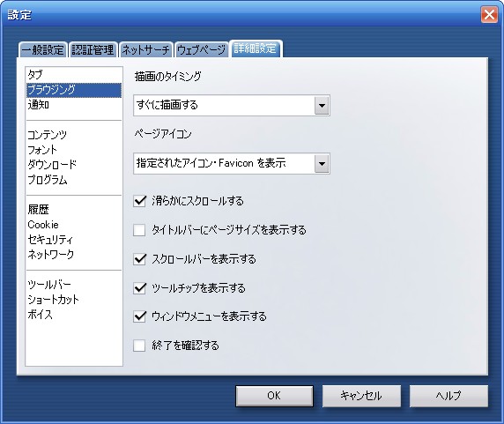Go to the ウェブページ tab
Screen dimensions: 504x424
pos(201,50)
